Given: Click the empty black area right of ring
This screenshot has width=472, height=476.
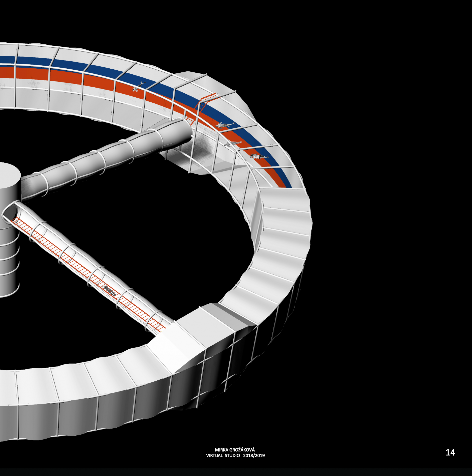Looking at the screenshot, I should [x=391, y=227].
